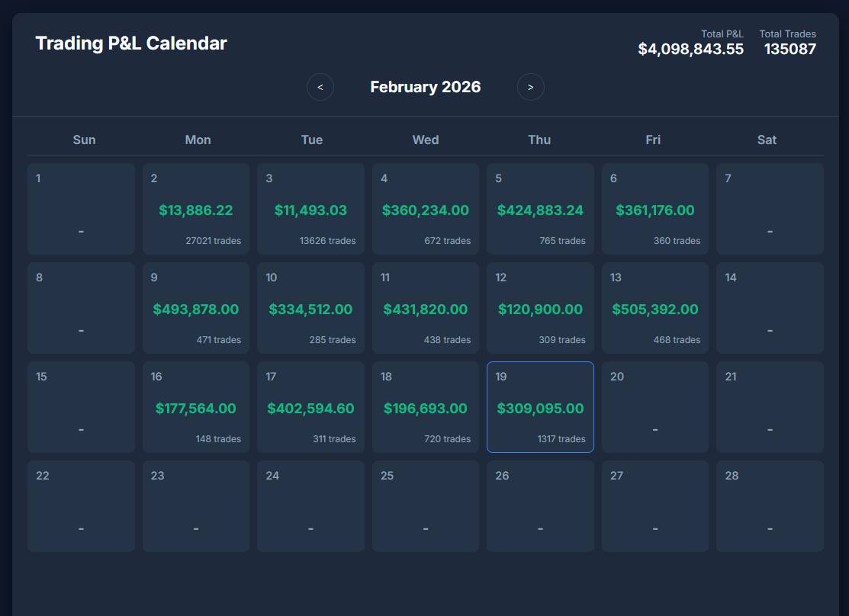
Task: Click the Total Trades count
Action: coord(790,50)
